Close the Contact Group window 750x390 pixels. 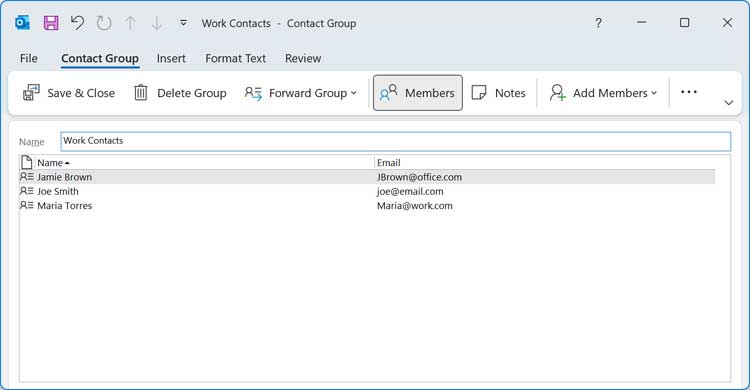[x=727, y=22]
